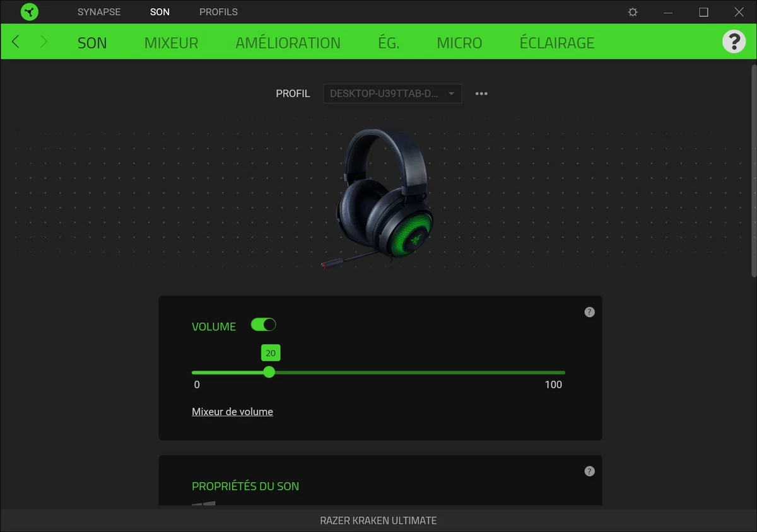Switch to the SON sub-tab

click(92, 43)
